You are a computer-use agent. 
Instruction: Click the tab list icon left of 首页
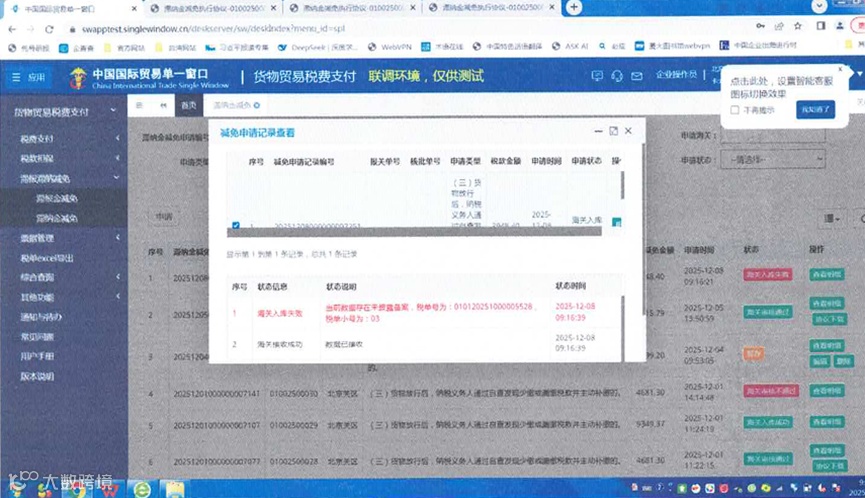pyautogui.click(x=140, y=105)
